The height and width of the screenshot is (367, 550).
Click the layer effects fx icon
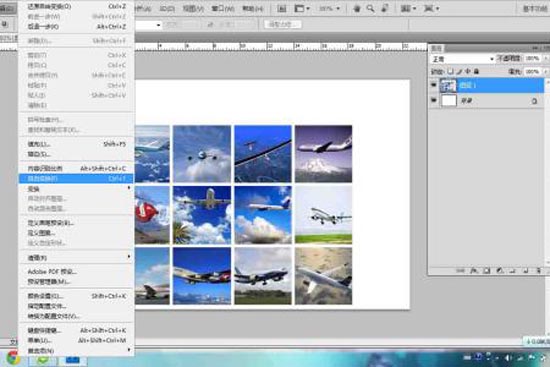[474, 271]
